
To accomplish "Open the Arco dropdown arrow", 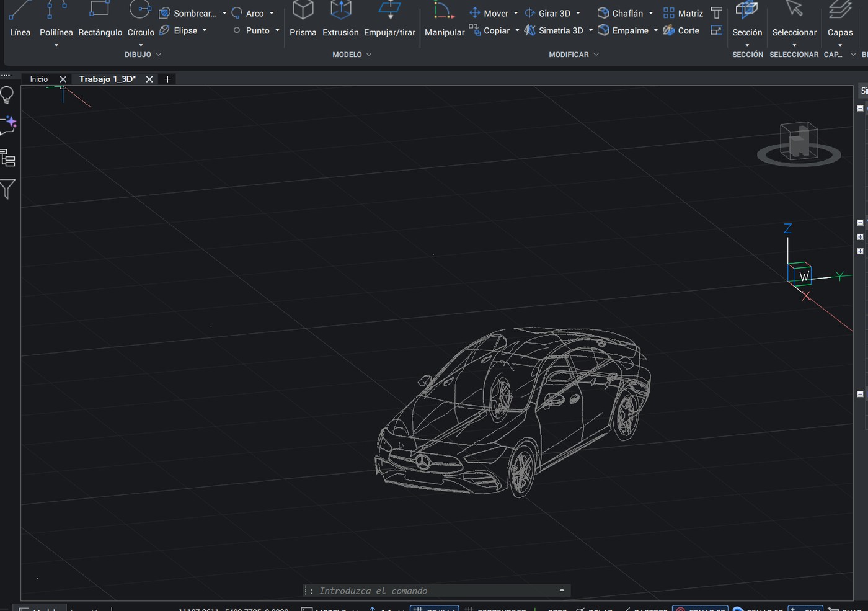I will [272, 13].
